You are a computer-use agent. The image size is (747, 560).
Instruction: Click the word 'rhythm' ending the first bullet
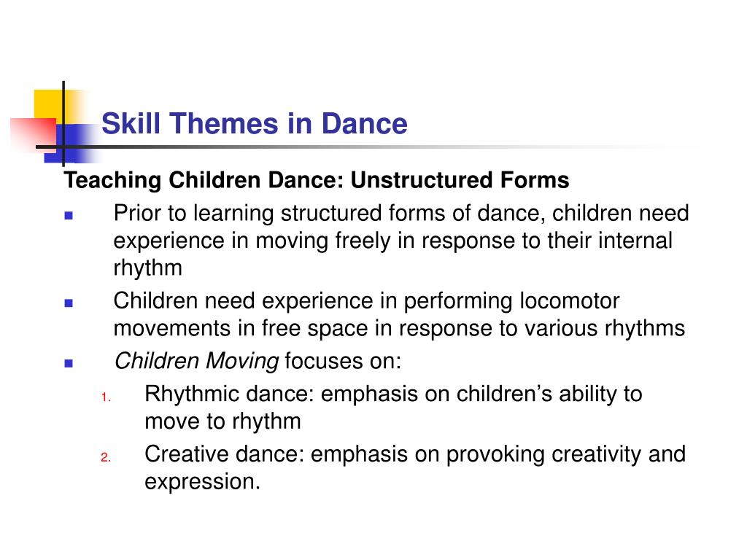pyautogui.click(x=147, y=268)
